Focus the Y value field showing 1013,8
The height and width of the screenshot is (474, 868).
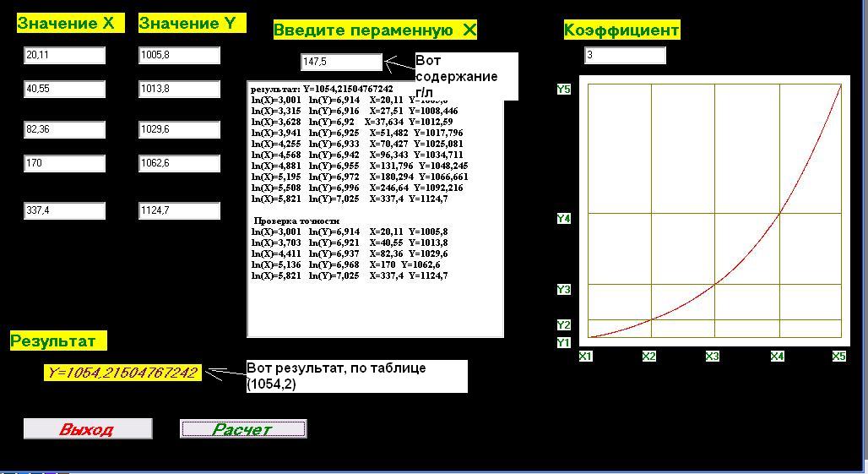pyautogui.click(x=179, y=90)
